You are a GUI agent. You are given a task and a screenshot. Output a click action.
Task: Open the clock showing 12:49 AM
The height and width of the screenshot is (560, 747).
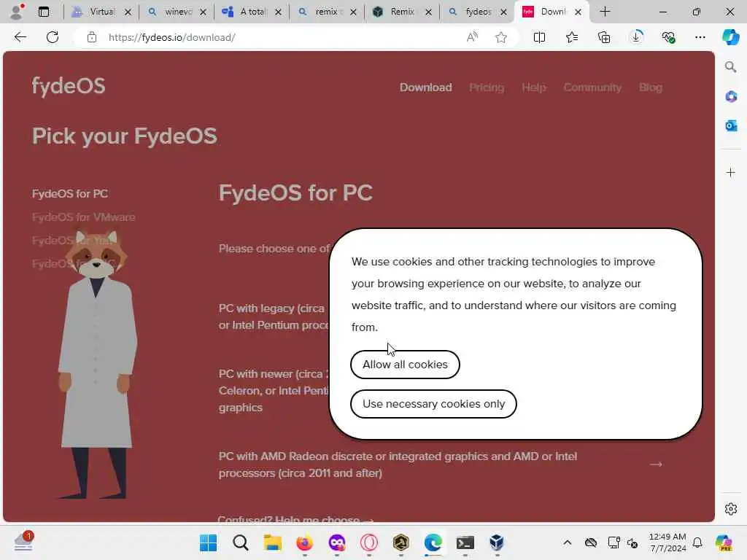[667, 542]
